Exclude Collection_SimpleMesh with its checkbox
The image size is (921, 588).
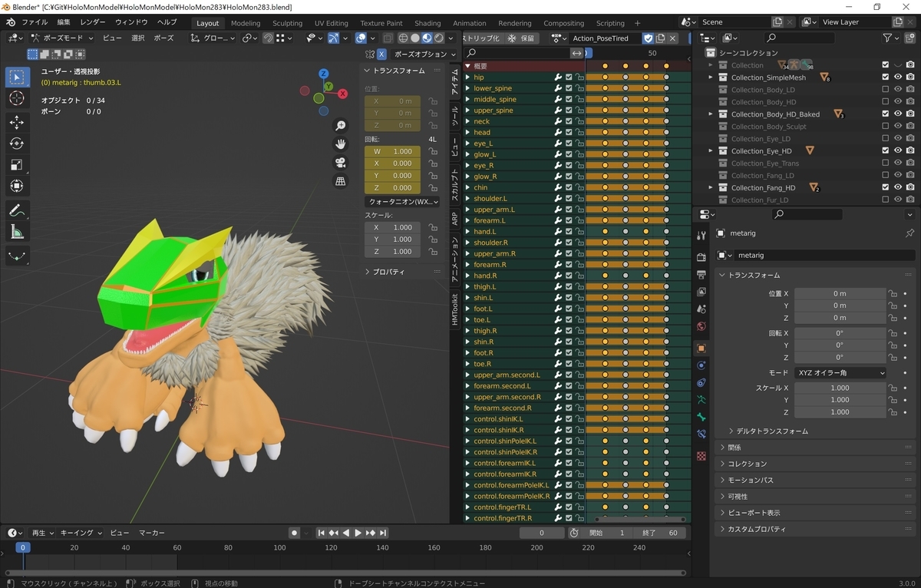(x=885, y=78)
